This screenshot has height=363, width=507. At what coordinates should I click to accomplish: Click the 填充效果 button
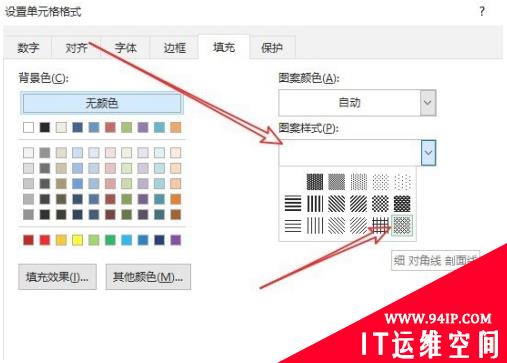[x=57, y=277]
